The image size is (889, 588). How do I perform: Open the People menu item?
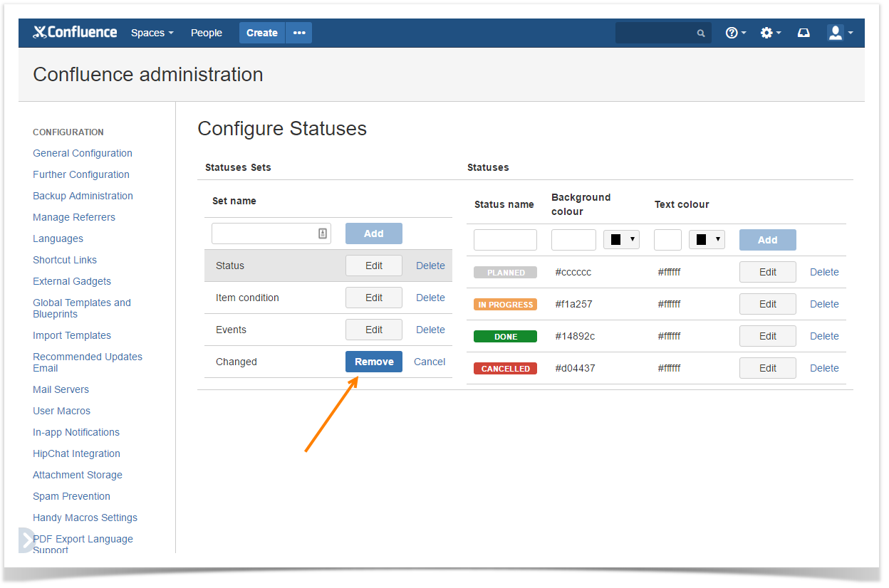point(206,33)
